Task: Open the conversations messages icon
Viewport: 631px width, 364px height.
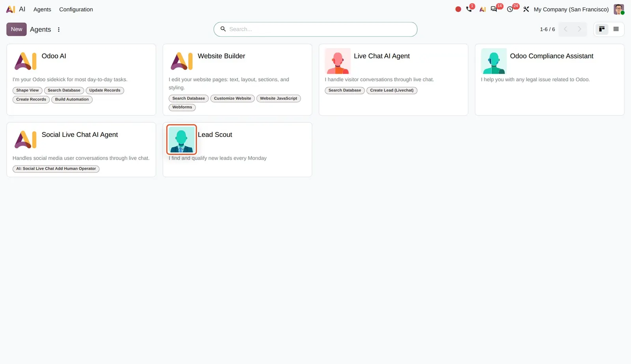Action: coord(494,9)
